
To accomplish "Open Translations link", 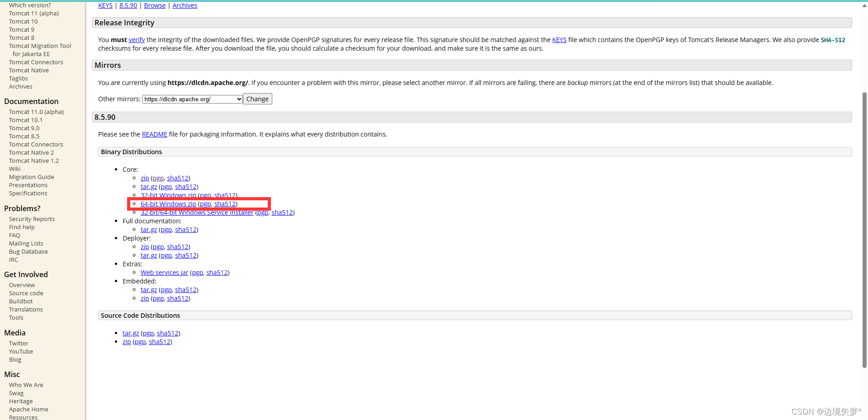I will click(26, 310).
